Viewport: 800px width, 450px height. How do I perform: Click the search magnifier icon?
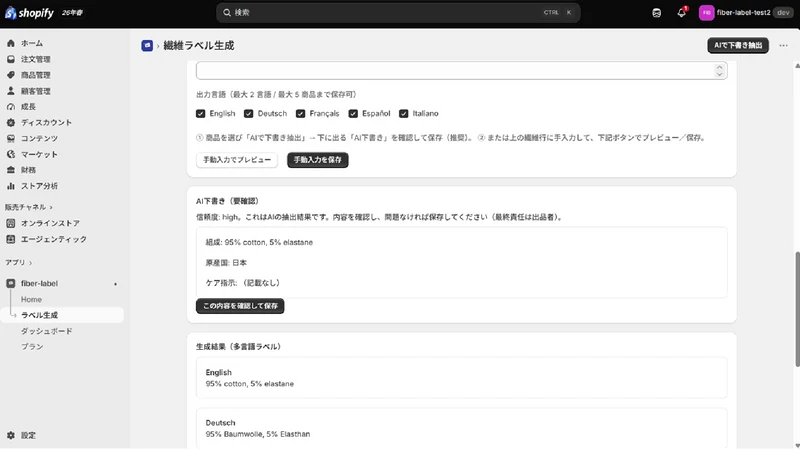point(227,13)
